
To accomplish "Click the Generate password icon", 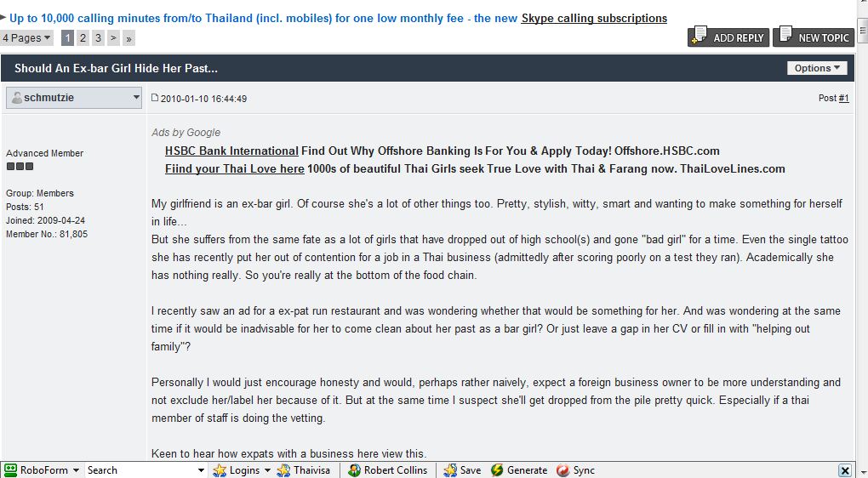I will click(x=497, y=470).
